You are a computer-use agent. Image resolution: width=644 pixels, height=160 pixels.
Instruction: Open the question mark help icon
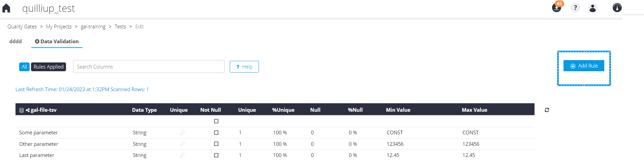pos(575,8)
